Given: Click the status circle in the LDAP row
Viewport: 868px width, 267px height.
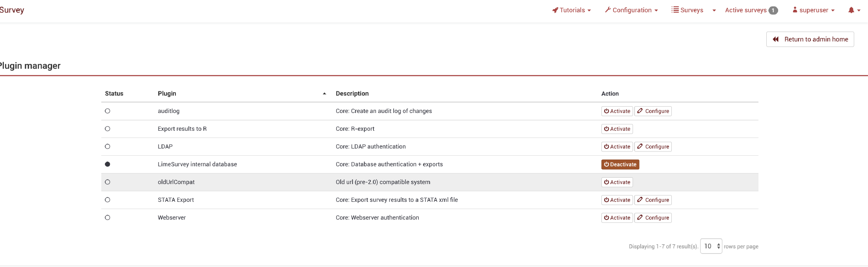Looking at the screenshot, I should coord(108,146).
